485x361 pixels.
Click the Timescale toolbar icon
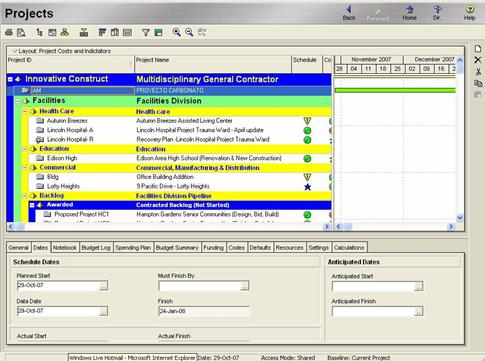click(127, 32)
